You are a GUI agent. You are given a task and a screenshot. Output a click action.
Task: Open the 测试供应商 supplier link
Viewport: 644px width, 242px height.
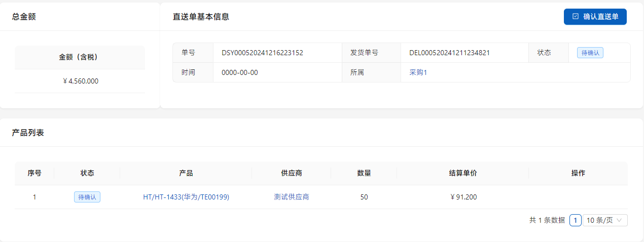(x=292, y=197)
